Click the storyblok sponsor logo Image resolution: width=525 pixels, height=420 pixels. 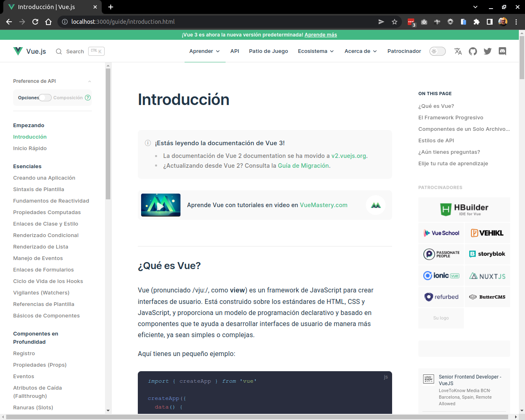tap(487, 254)
